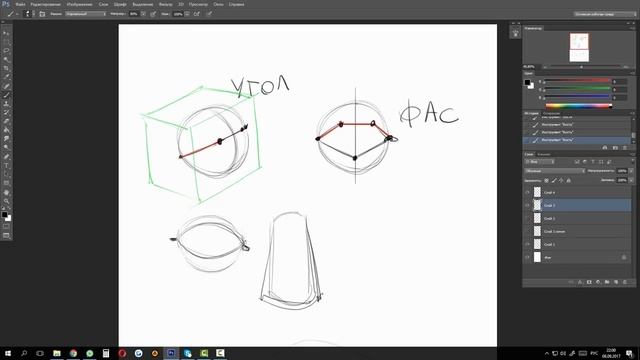Select the Move tool
Image resolution: width=640 pixels, height=360 pixels.
(6, 33)
